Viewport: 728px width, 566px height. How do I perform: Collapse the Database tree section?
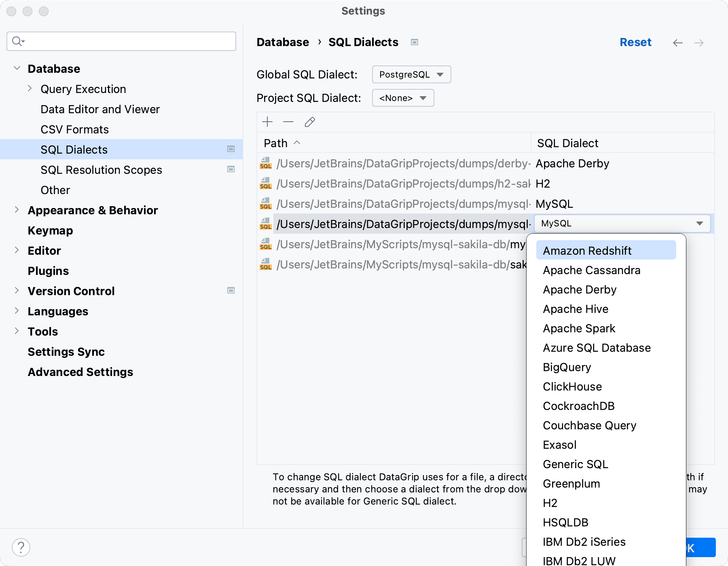(x=17, y=68)
